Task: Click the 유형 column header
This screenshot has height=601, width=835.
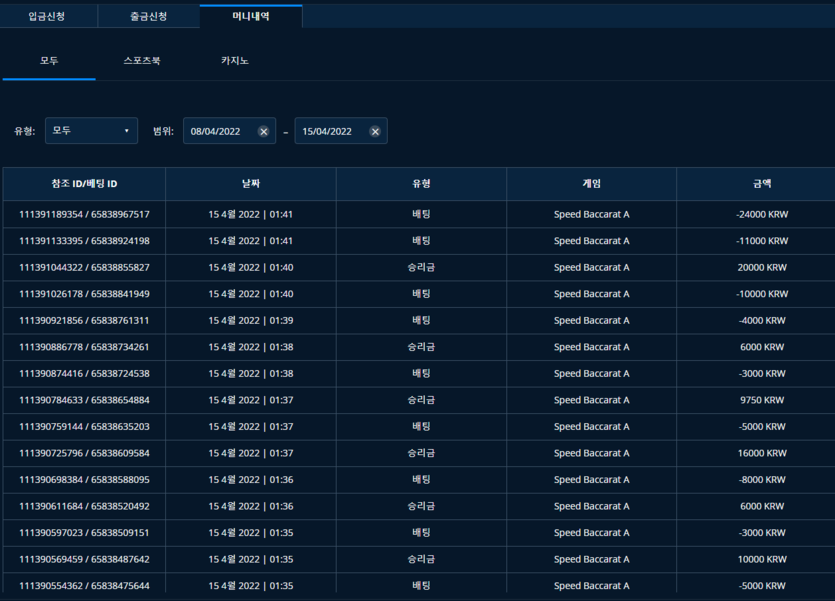Action: 421,184
